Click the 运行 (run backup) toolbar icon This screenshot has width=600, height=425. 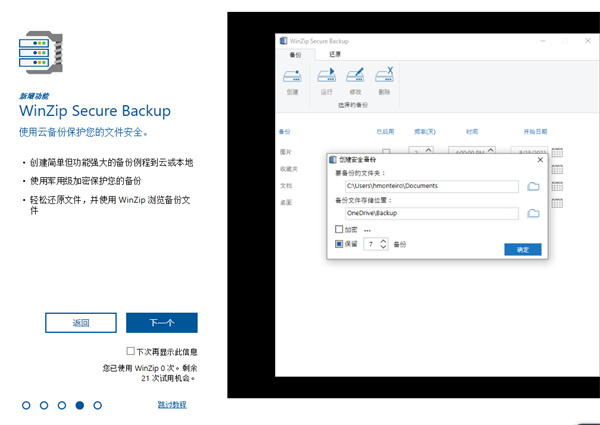[x=326, y=78]
